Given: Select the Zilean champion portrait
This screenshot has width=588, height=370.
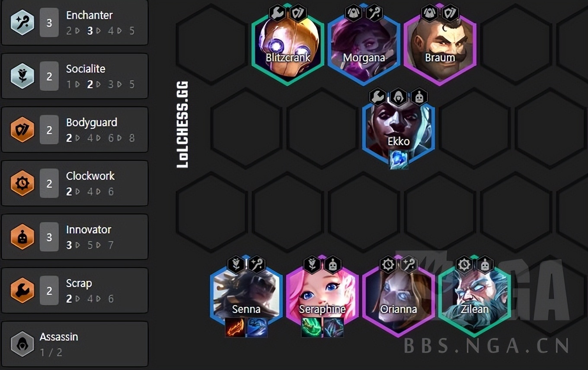Looking at the screenshot, I should [475, 299].
